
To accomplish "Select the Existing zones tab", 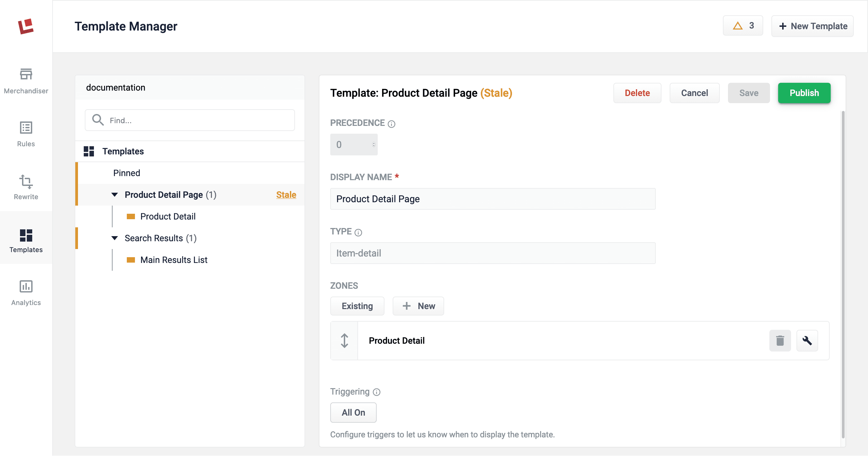I will click(x=357, y=306).
